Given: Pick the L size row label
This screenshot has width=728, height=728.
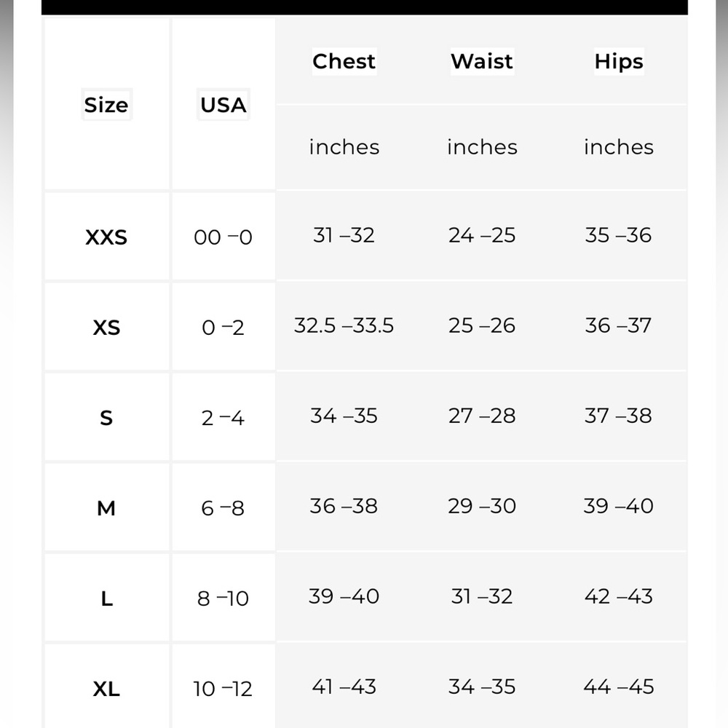Looking at the screenshot, I should [x=107, y=598].
